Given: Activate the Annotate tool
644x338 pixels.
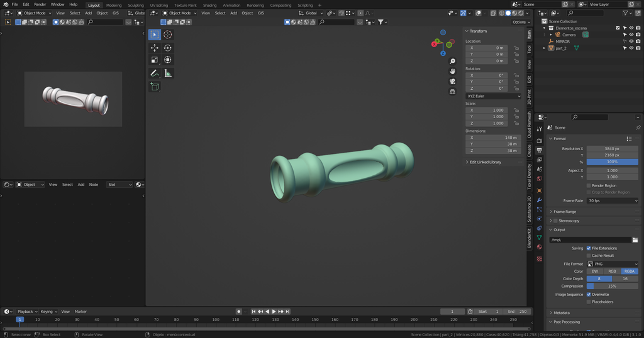Looking at the screenshot, I should 155,74.
